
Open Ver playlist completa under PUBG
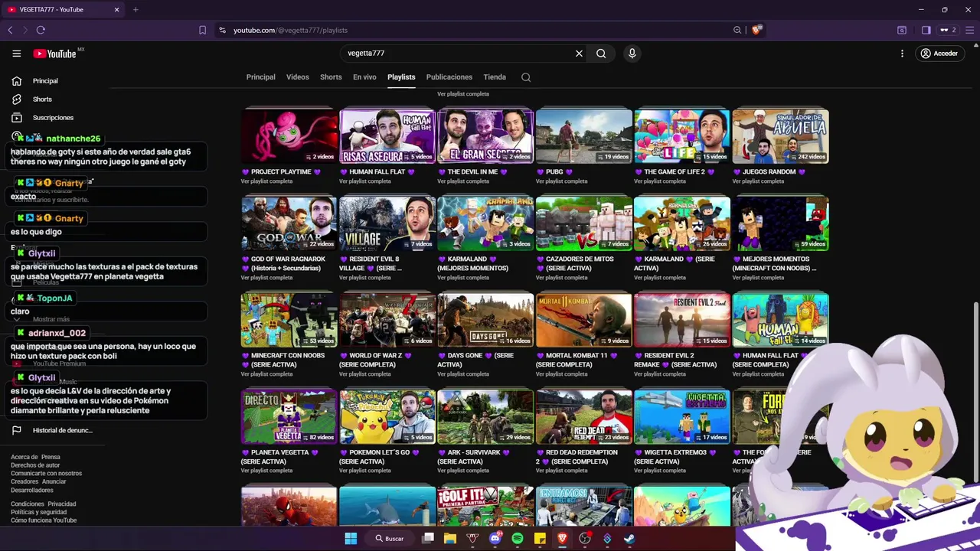[561, 181]
